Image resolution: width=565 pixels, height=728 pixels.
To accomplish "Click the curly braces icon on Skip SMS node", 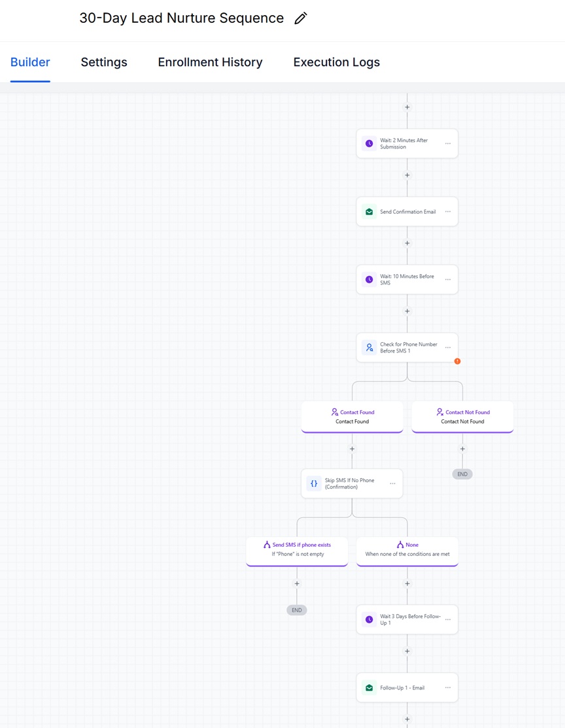I will [315, 483].
